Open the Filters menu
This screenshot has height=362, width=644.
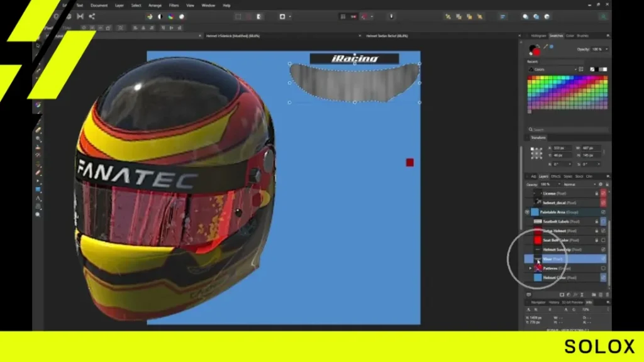[174, 5]
